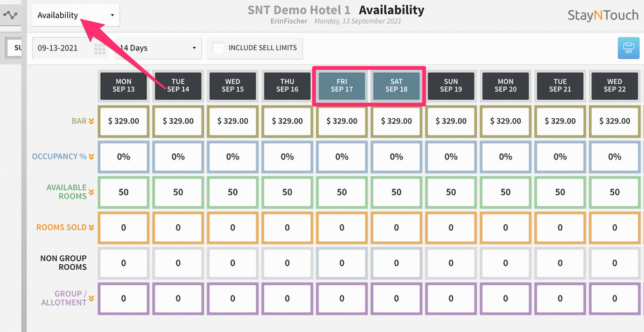Click the rooms sold cell for Sep 16
Screen dimensions: 644x332
[x=287, y=227]
